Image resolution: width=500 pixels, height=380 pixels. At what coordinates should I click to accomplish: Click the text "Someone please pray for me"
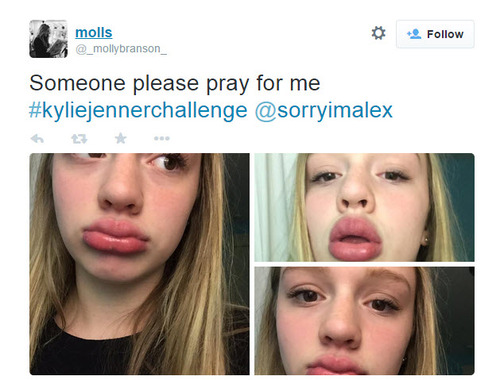(175, 83)
